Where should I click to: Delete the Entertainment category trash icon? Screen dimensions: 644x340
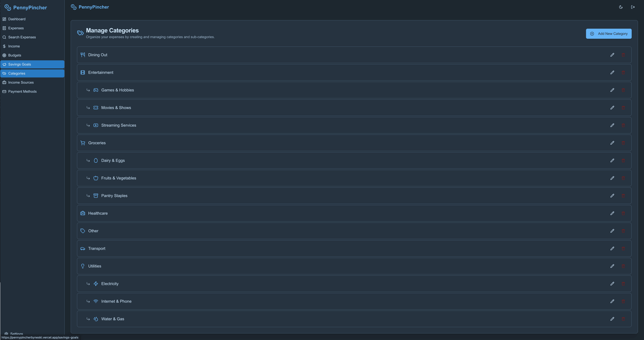coord(623,72)
